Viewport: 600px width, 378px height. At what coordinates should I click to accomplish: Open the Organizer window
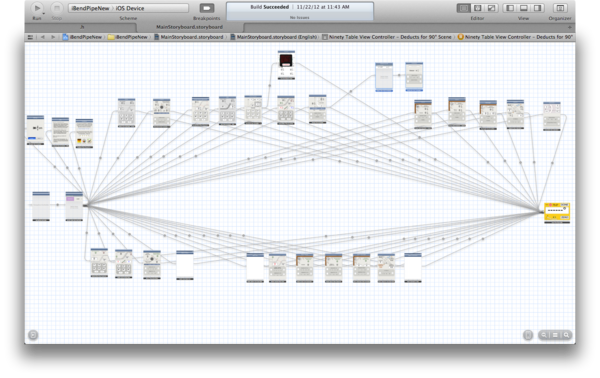[x=560, y=8]
